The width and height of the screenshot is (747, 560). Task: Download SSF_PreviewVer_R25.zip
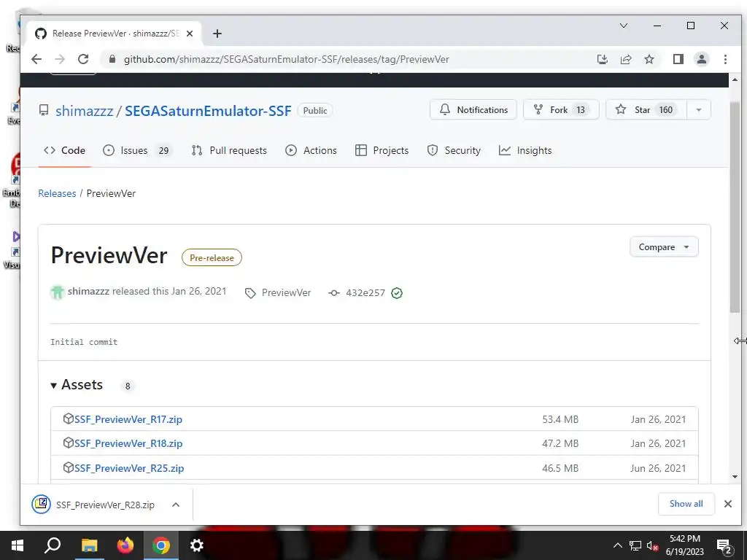click(x=129, y=468)
